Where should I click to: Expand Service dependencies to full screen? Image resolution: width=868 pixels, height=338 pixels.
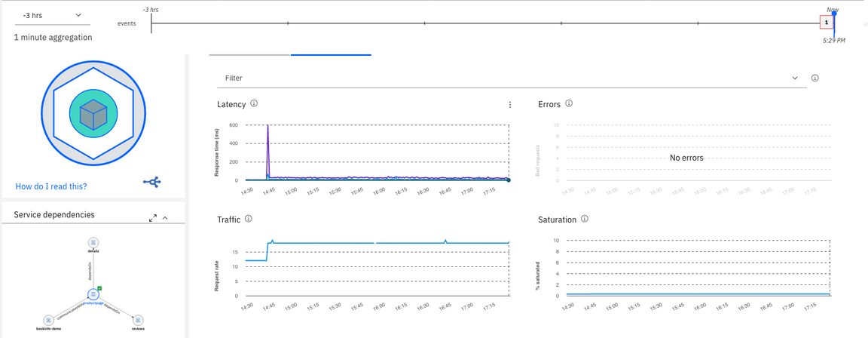point(153,218)
